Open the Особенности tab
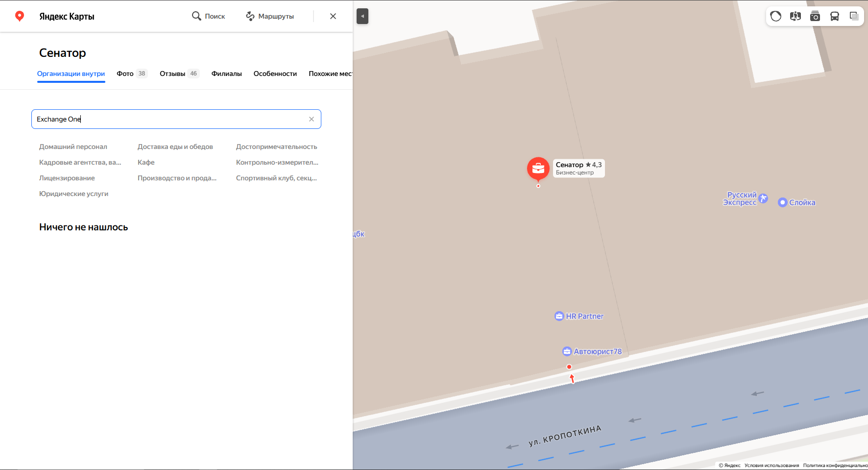The image size is (868, 470). click(275, 74)
